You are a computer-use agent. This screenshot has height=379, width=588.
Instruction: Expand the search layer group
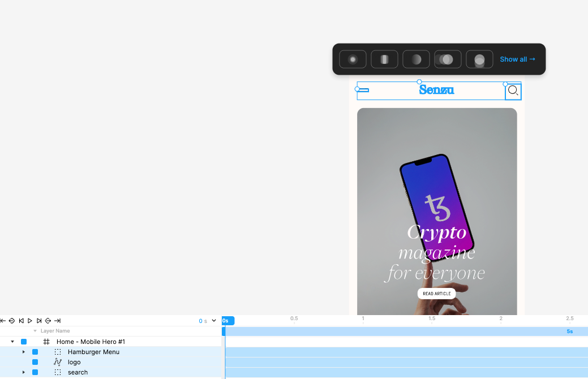coord(24,372)
